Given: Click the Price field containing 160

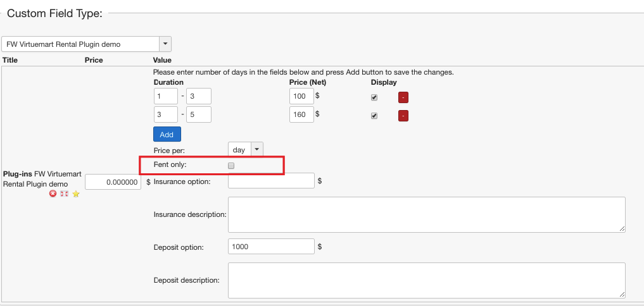Looking at the screenshot, I should point(301,114).
